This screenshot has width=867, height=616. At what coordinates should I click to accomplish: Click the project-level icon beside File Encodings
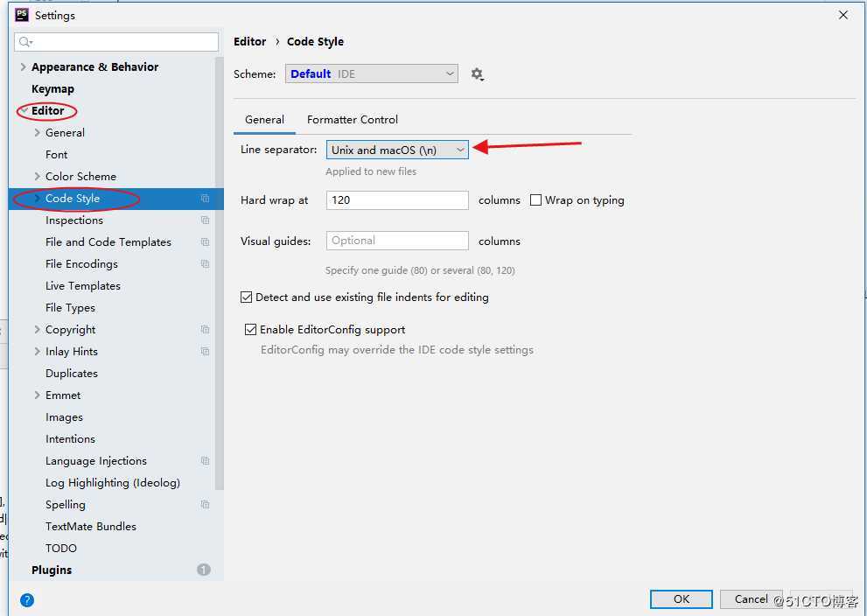(205, 263)
